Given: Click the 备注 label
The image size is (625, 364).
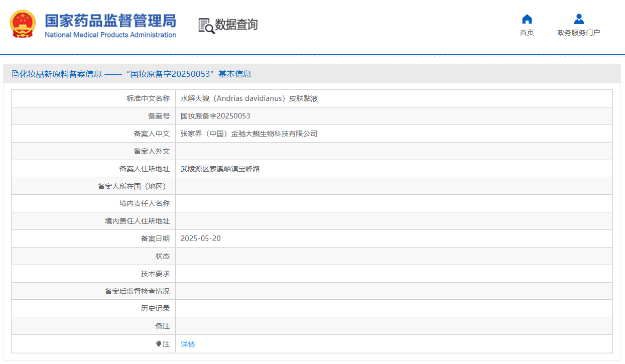Looking at the screenshot, I should (x=163, y=326).
